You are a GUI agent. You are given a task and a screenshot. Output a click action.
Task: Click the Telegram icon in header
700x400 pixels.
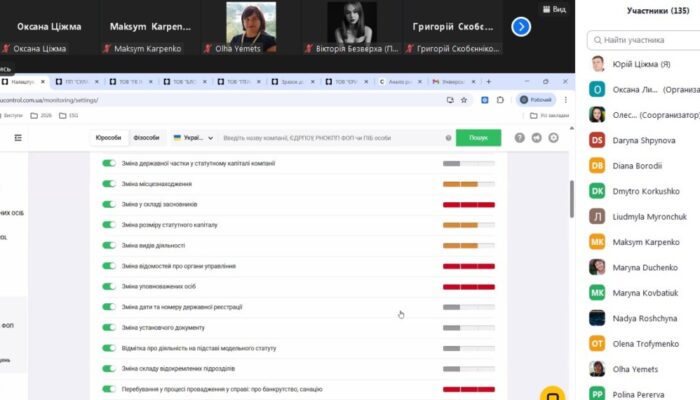pos(536,138)
